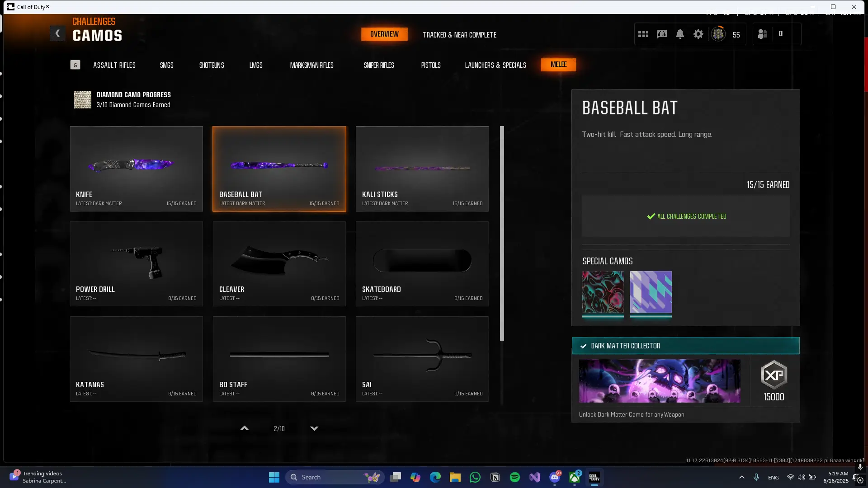Screen dimensions: 868x488
Task: Open Spotify from the taskbar
Action: (515, 477)
